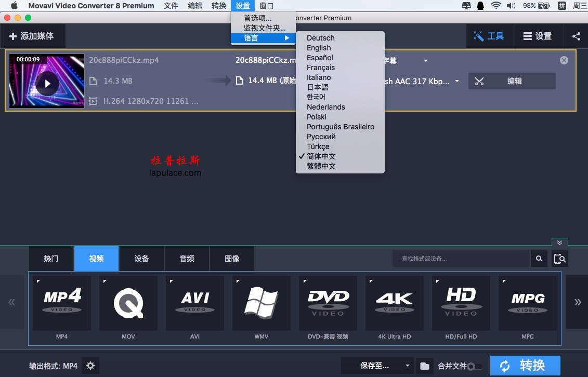This screenshot has width=588, height=377.
Task: Switch language to English
Action: (319, 48)
